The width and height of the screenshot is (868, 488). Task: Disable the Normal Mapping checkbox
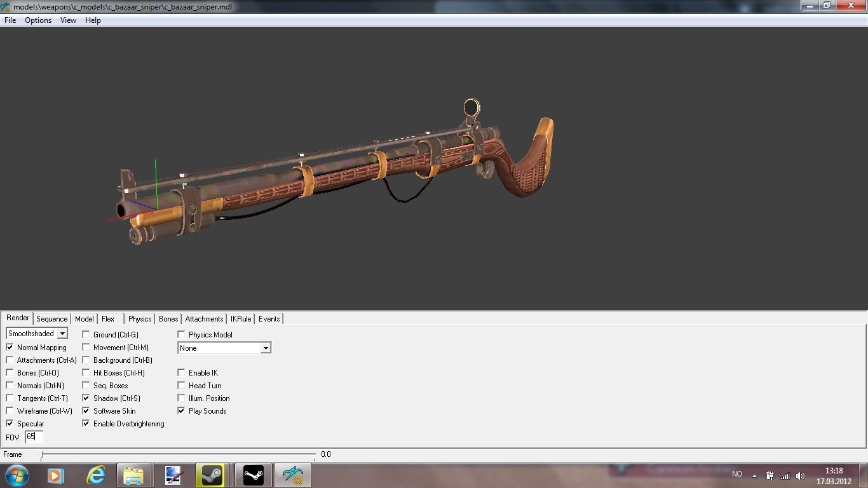10,348
